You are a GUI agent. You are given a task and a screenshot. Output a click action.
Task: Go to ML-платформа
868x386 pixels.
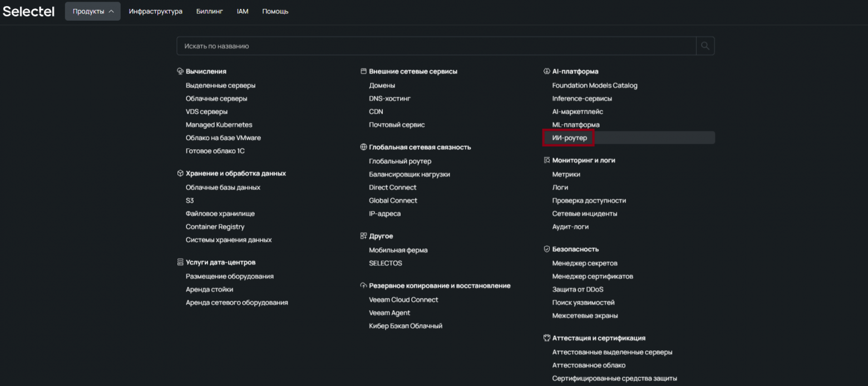(x=576, y=125)
